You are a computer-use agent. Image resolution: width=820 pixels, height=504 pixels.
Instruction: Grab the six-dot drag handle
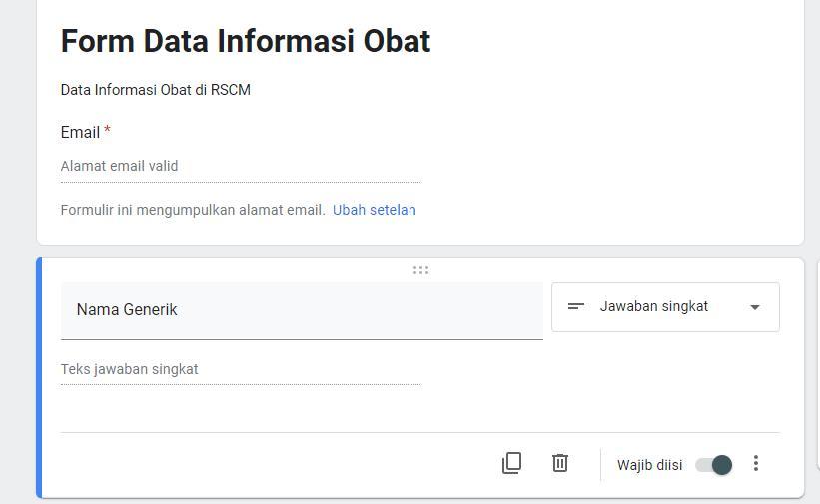click(420, 270)
